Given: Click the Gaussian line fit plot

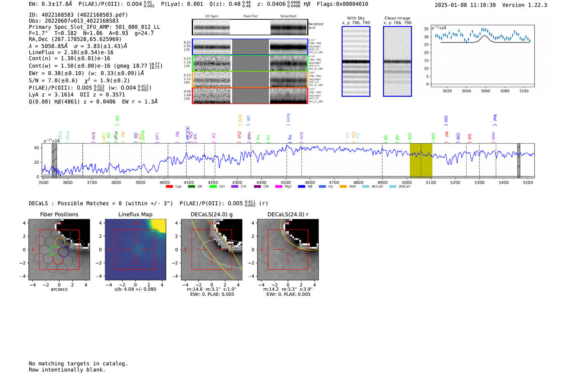Looking at the screenshot, I should click(x=482, y=56).
